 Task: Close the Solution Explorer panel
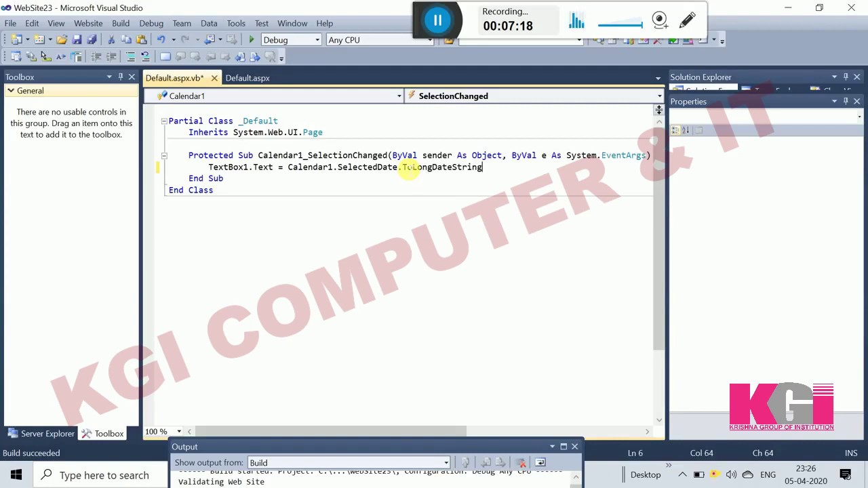pyautogui.click(x=857, y=77)
